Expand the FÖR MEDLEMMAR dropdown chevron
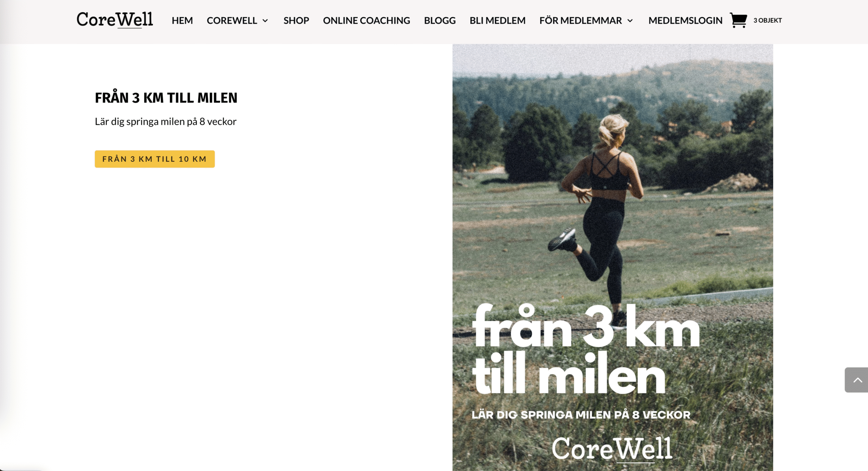This screenshot has width=868, height=471. tap(630, 21)
